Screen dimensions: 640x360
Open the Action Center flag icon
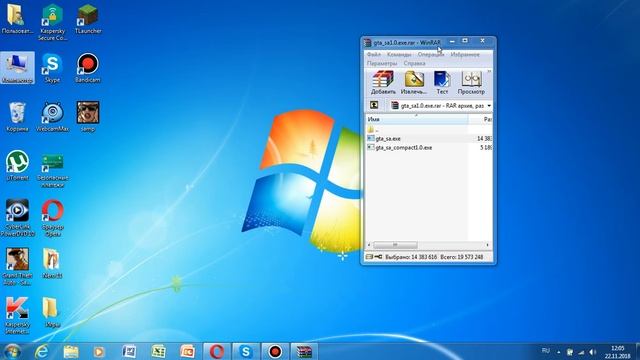[570, 352]
